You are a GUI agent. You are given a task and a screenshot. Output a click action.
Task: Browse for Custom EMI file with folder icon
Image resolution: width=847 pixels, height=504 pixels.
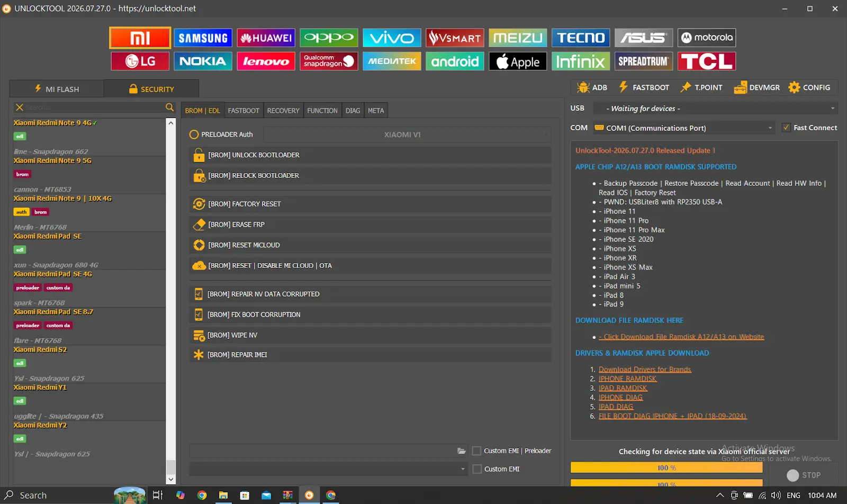(462, 451)
